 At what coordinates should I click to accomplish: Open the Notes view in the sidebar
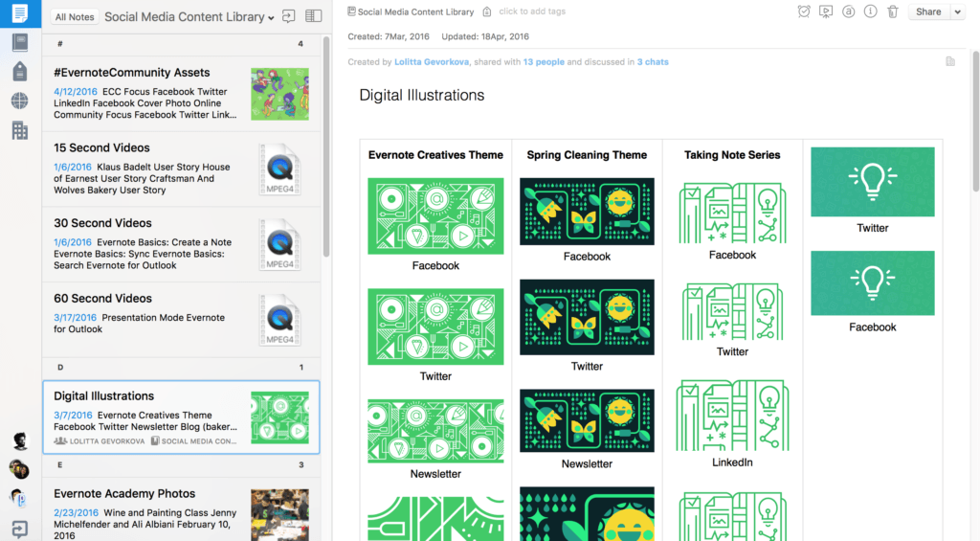20,13
